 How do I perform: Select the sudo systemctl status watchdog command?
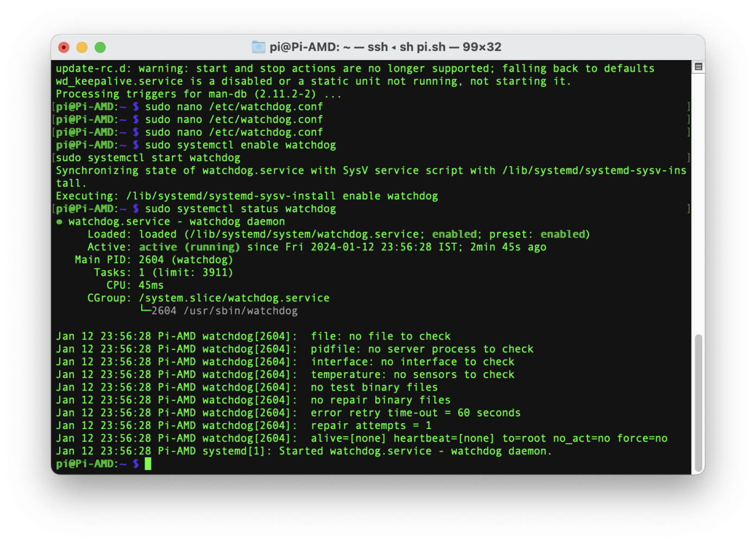(x=241, y=209)
